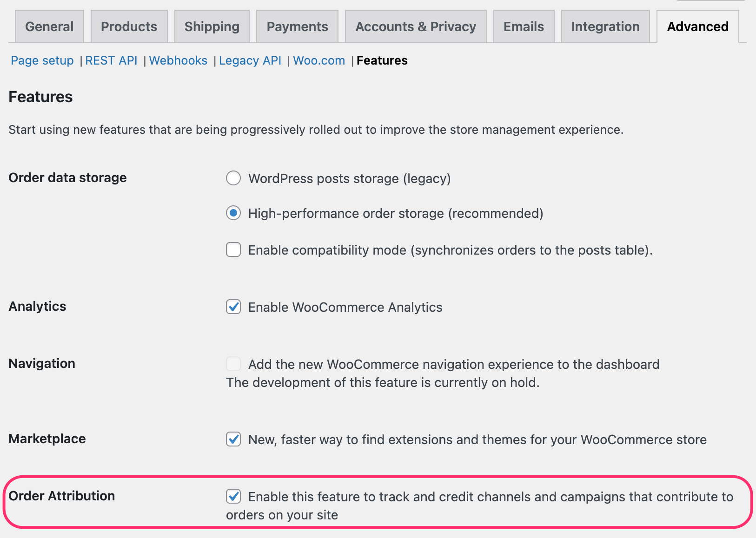Open the Products settings tab

click(x=129, y=26)
